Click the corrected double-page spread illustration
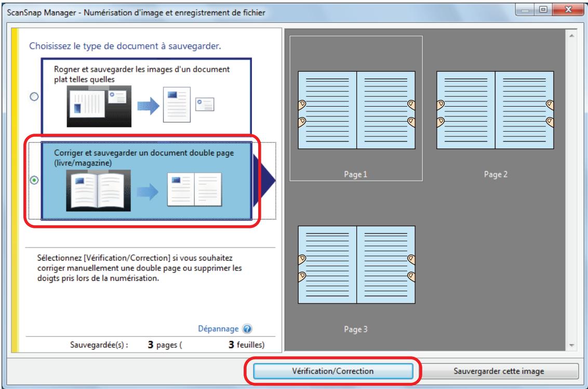588x389 pixels. pyautogui.click(x=194, y=190)
